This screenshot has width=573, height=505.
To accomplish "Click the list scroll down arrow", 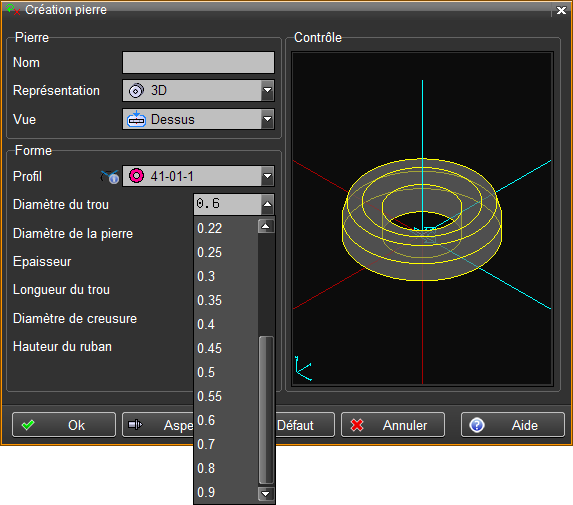I will tap(266, 494).
